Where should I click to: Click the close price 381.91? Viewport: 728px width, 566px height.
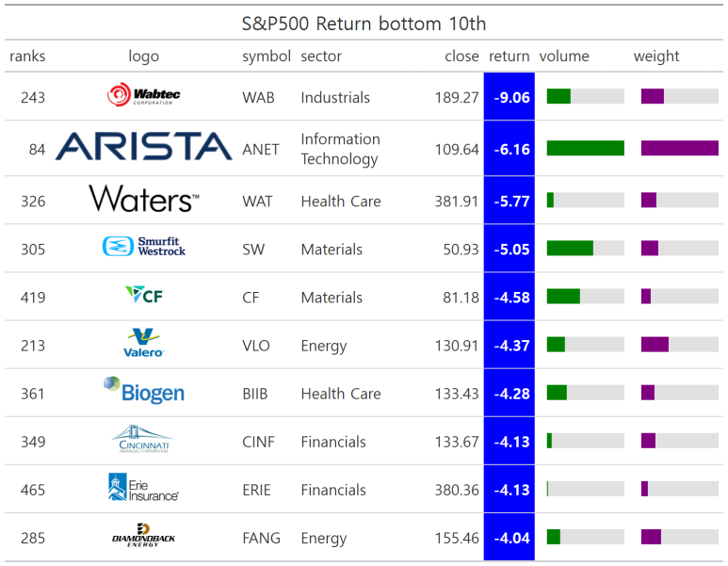point(457,202)
